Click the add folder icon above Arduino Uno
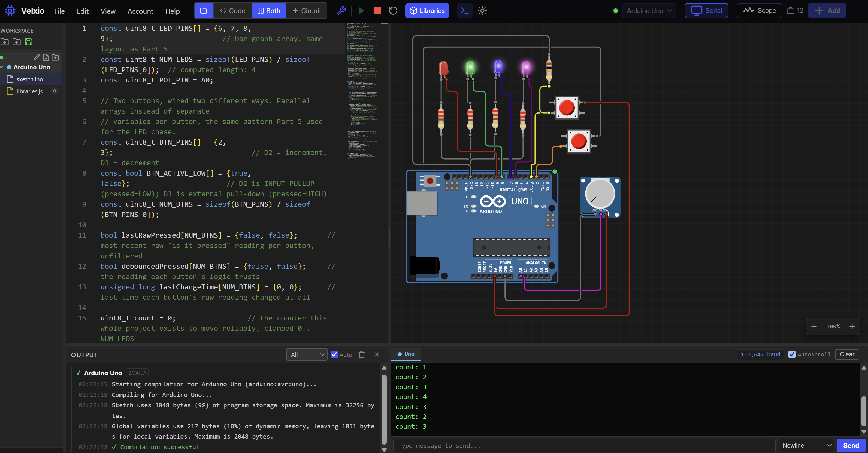Viewport: 868px width, 453px height. 56,57
